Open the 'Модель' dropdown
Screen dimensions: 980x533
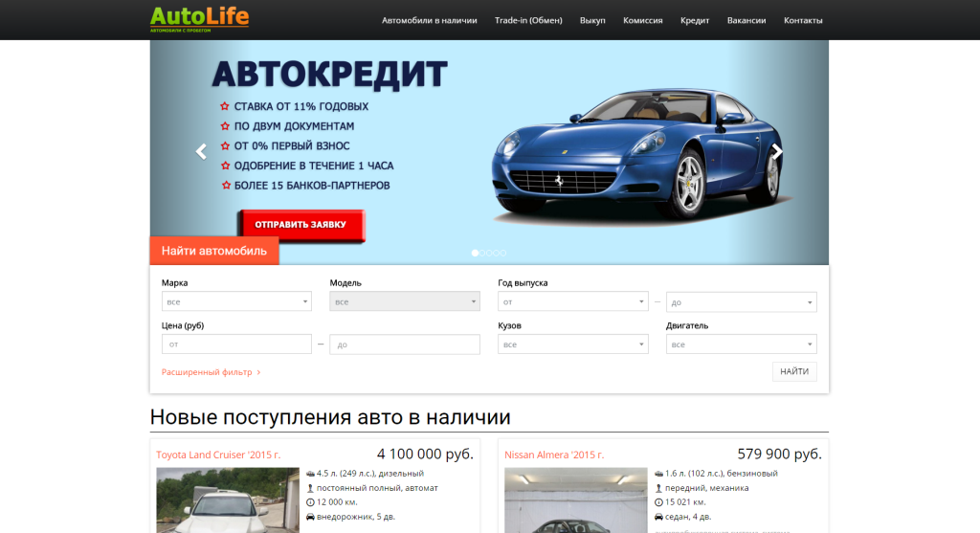405,301
